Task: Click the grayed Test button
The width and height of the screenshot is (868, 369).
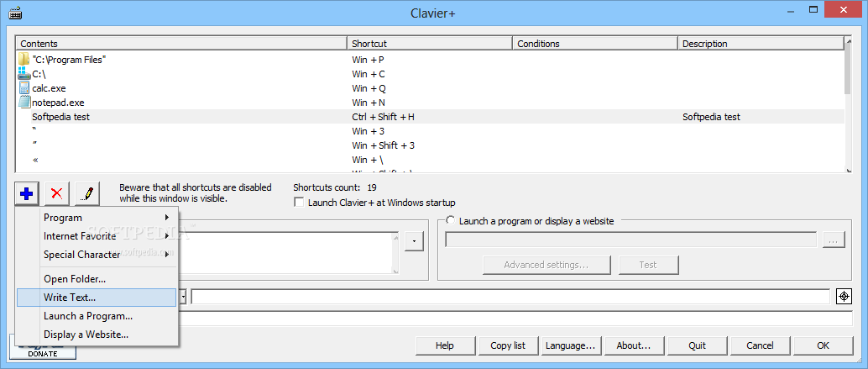Action: [648, 265]
